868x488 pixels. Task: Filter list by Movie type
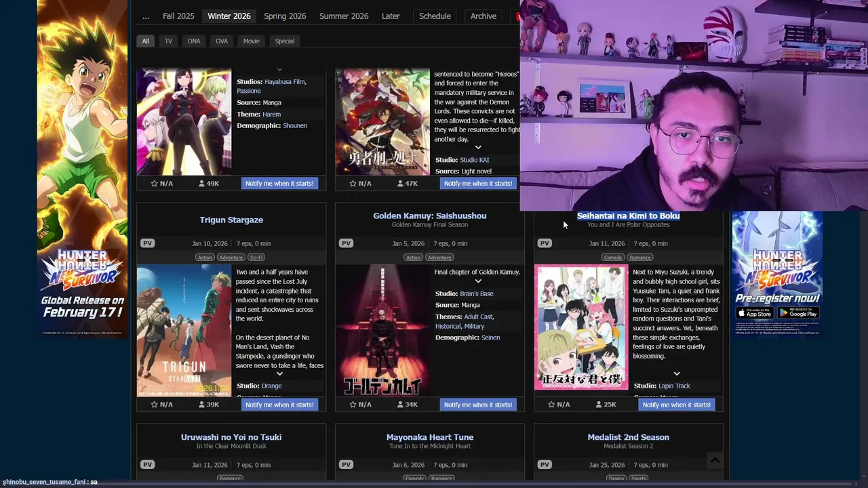251,41
